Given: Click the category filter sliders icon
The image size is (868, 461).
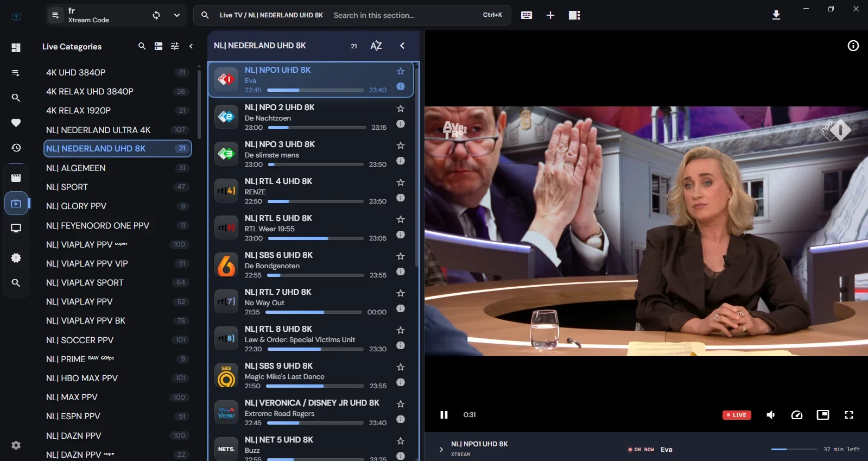Looking at the screenshot, I should 175,46.
